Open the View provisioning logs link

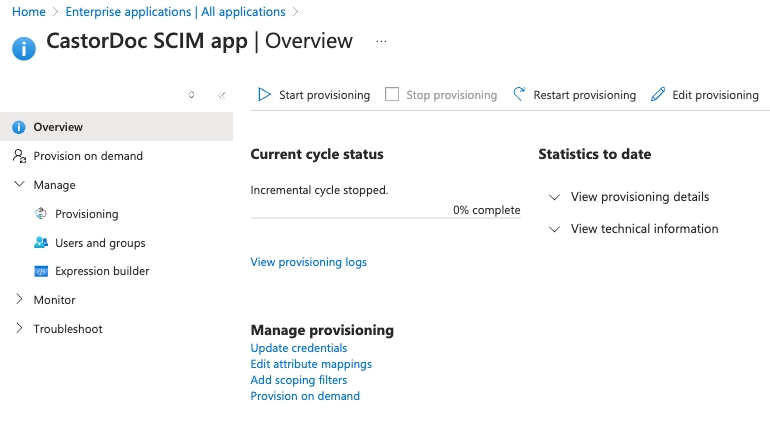(308, 262)
